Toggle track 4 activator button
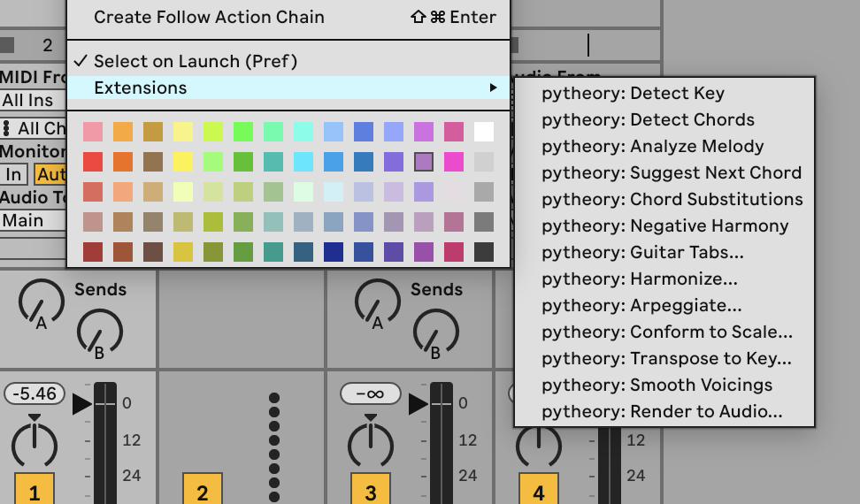The height and width of the screenshot is (504, 860). pyautogui.click(x=539, y=489)
